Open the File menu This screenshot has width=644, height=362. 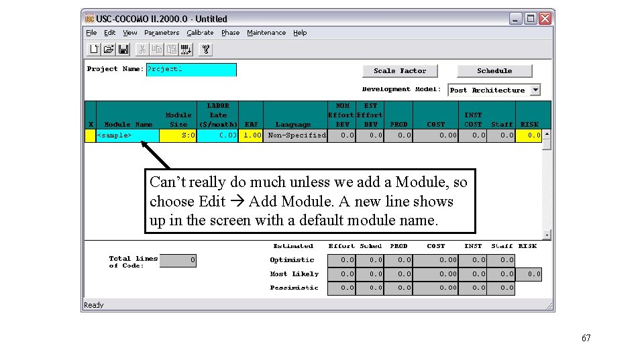pos(91,33)
